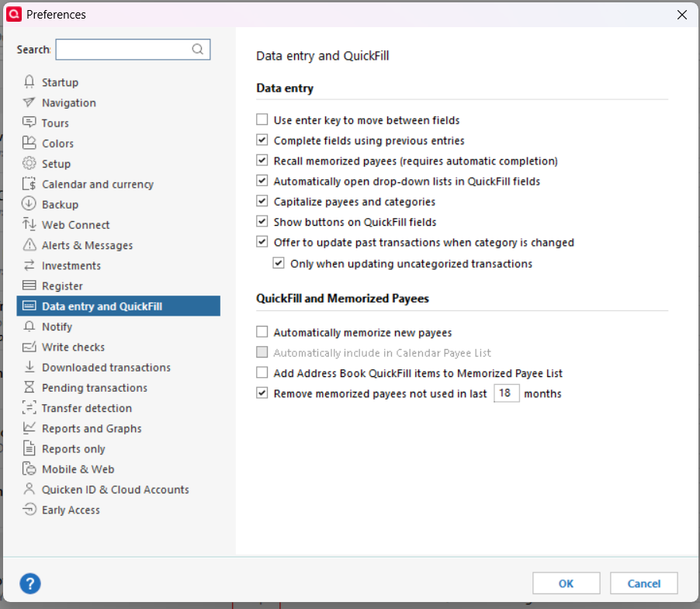
Task: Click the months value field showing 18
Action: click(x=506, y=393)
